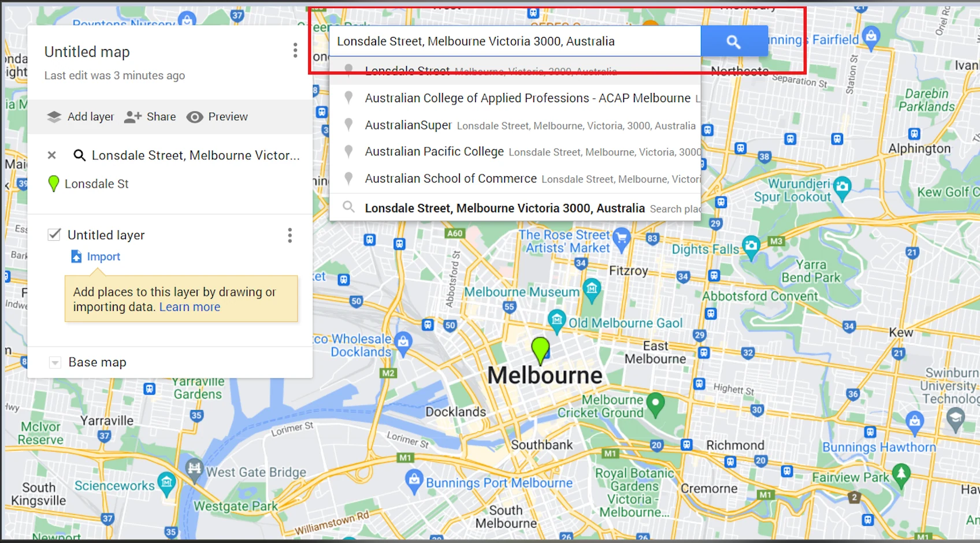Open the Untitled map options menu

(295, 50)
